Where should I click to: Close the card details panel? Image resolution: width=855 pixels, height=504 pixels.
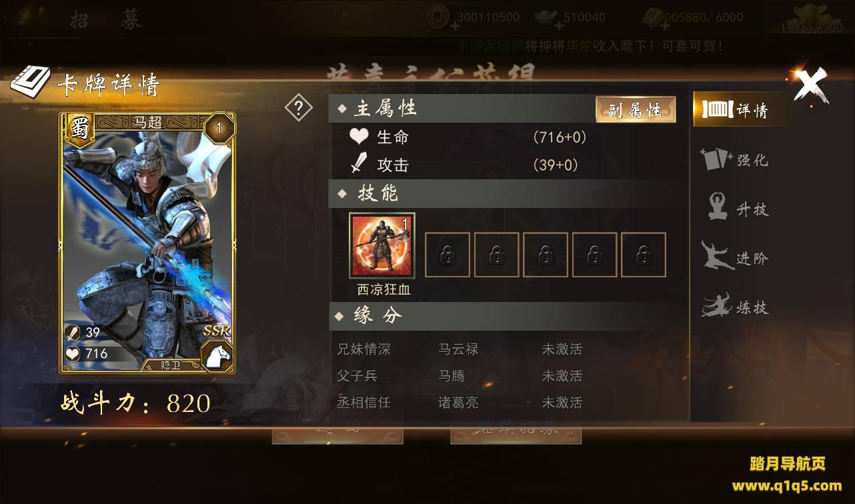pyautogui.click(x=811, y=85)
